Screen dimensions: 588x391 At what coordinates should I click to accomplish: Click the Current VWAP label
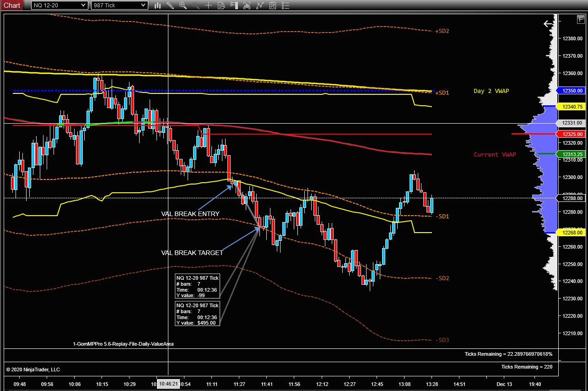tap(495, 154)
